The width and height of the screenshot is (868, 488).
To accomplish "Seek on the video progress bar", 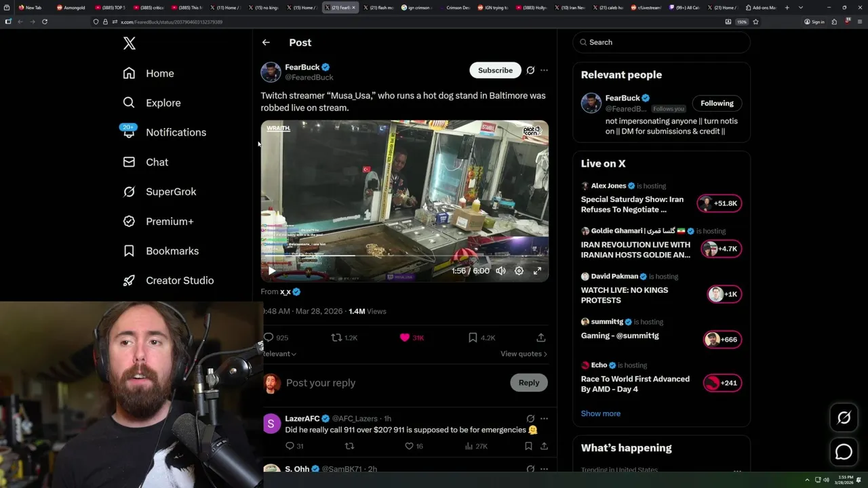I will [405, 256].
